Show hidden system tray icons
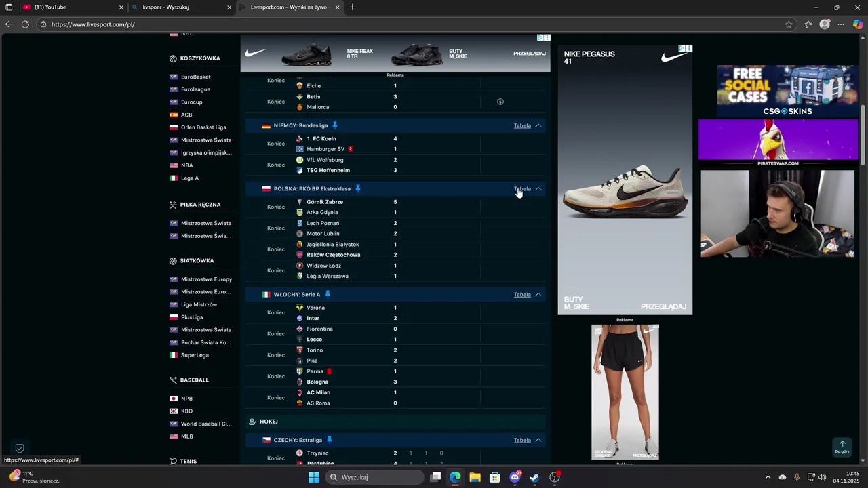Viewport: 868px width, 488px height. [x=768, y=477]
